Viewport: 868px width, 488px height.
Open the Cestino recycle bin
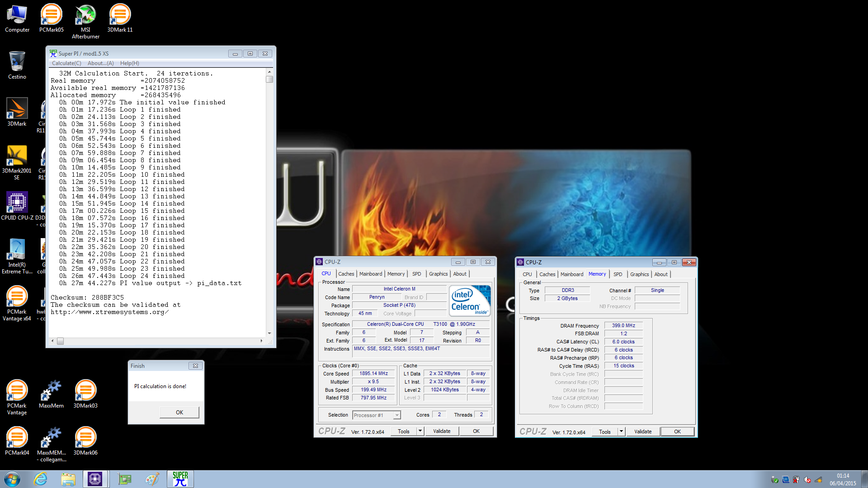click(x=17, y=66)
